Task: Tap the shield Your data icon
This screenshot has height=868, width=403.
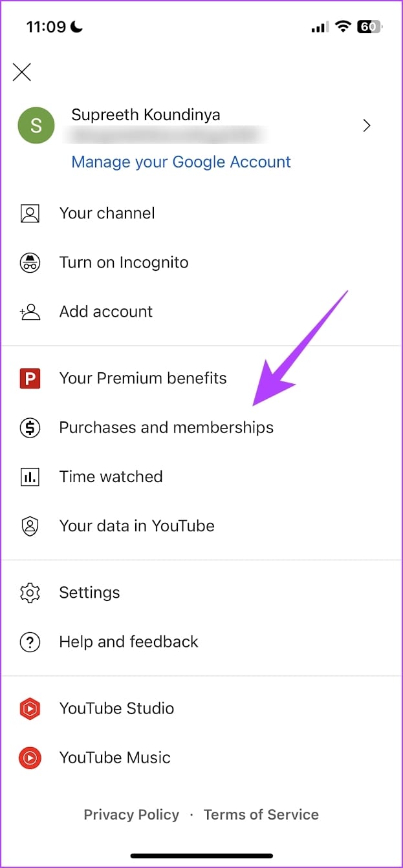Action: click(x=30, y=526)
